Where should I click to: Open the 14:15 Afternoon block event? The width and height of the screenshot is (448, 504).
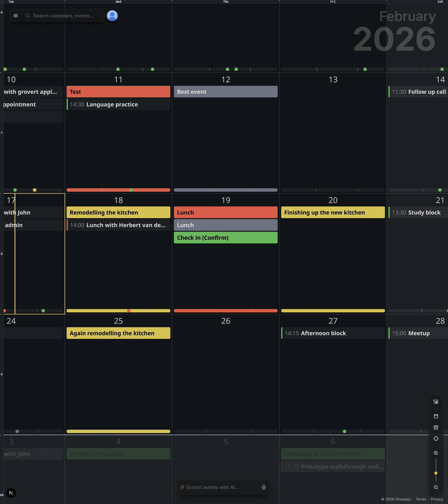pyautogui.click(x=333, y=333)
